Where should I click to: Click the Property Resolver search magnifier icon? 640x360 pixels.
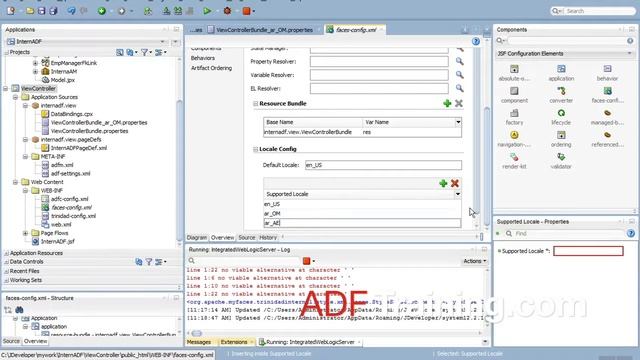460,61
